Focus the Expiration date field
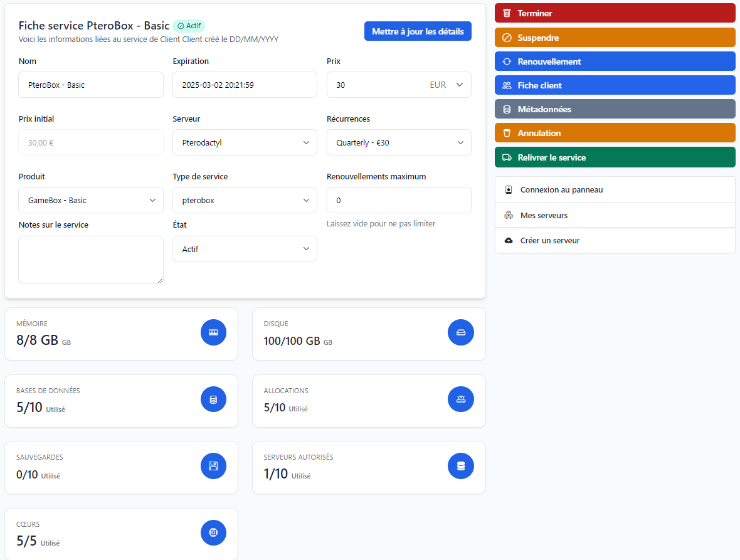The width and height of the screenshot is (740, 560). [x=245, y=85]
